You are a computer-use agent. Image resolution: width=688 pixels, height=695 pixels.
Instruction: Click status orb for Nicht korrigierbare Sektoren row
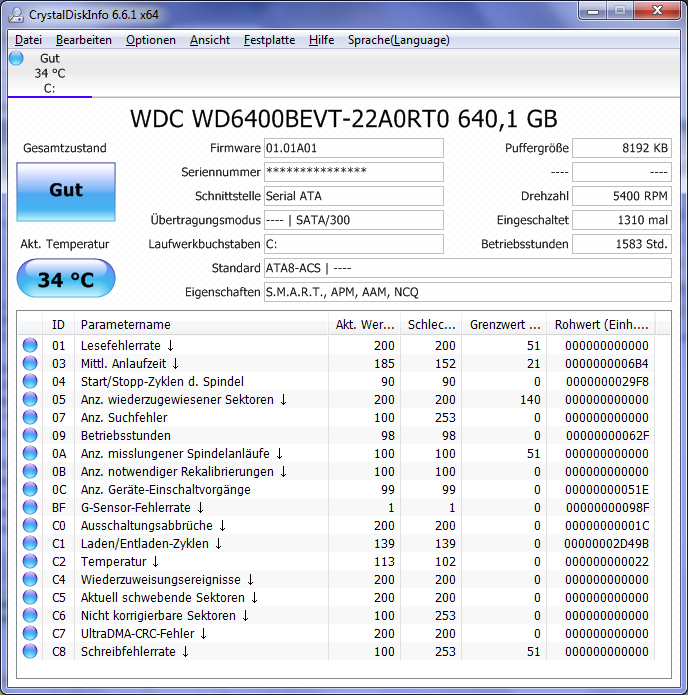click(x=30, y=616)
